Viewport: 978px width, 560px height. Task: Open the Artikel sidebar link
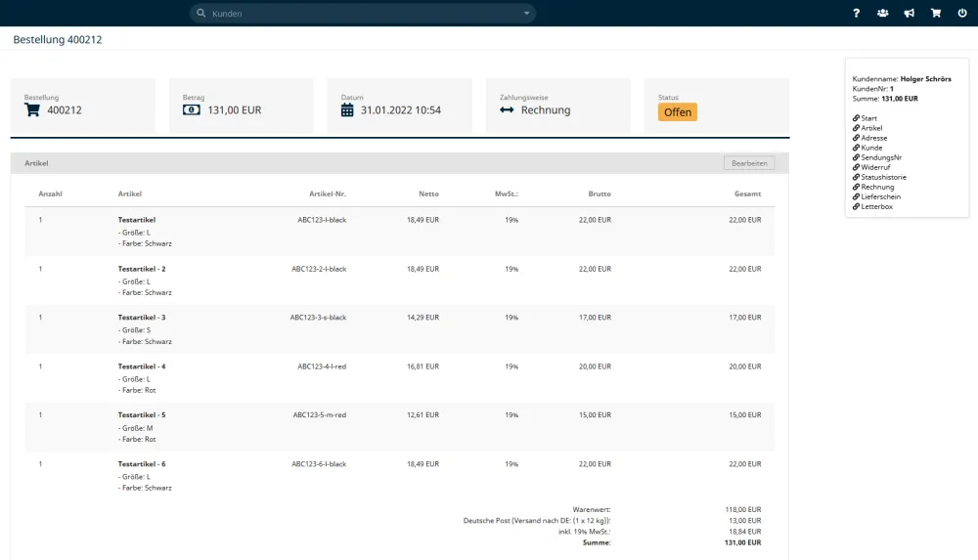coord(871,128)
